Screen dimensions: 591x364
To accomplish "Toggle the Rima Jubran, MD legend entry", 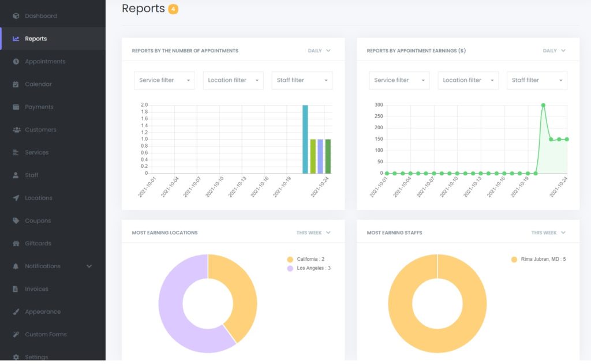I will coord(538,259).
